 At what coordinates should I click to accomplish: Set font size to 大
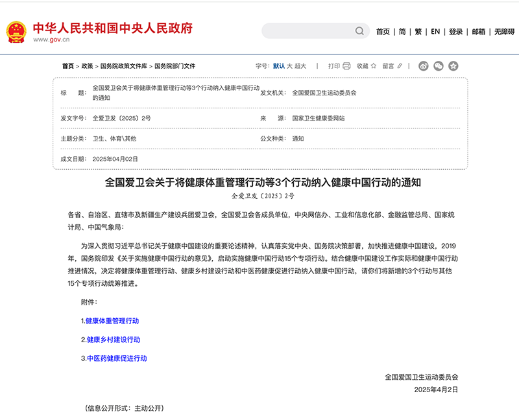pyautogui.click(x=289, y=65)
